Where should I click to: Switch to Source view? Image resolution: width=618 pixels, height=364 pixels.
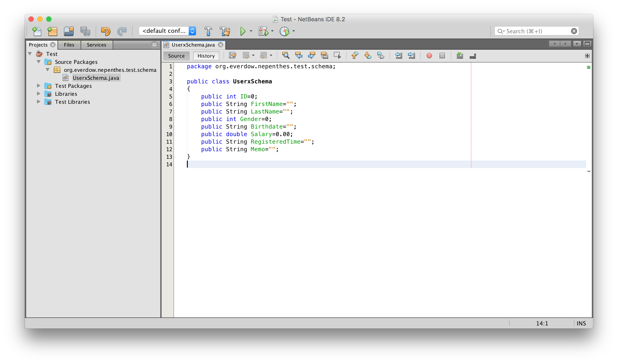176,56
